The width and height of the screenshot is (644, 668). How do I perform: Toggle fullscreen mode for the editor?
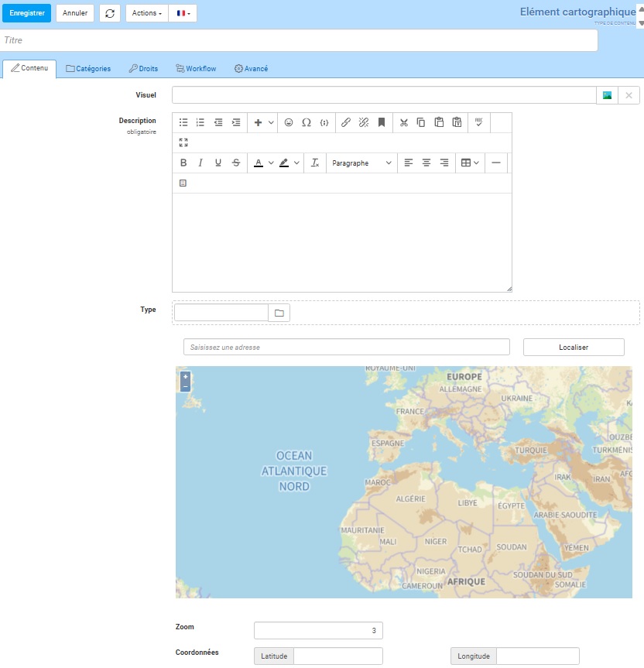click(x=183, y=142)
